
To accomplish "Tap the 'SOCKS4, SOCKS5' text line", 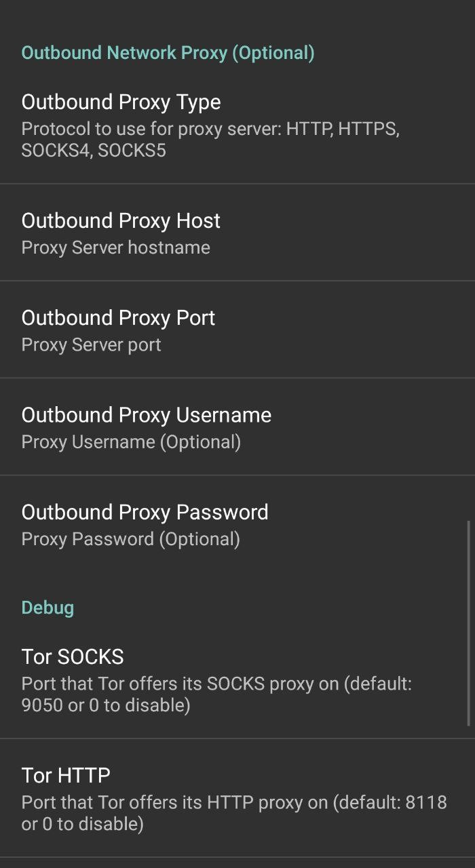I will [x=93, y=150].
